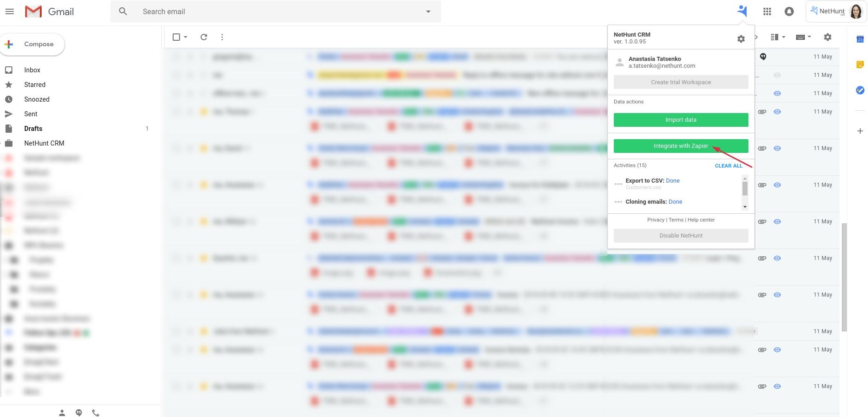Screen dimensions: 868x417
Task: Click Create trial Workspace button
Action: pyautogui.click(x=681, y=82)
